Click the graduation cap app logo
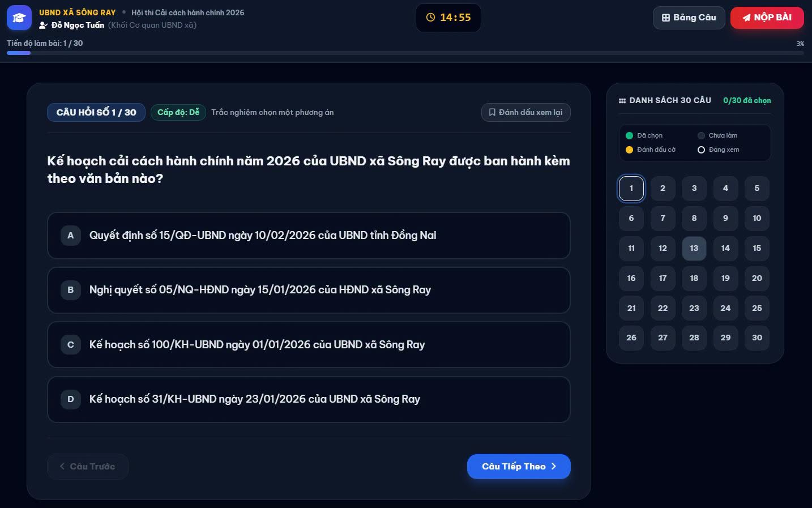The height and width of the screenshot is (508, 812). 19,18
